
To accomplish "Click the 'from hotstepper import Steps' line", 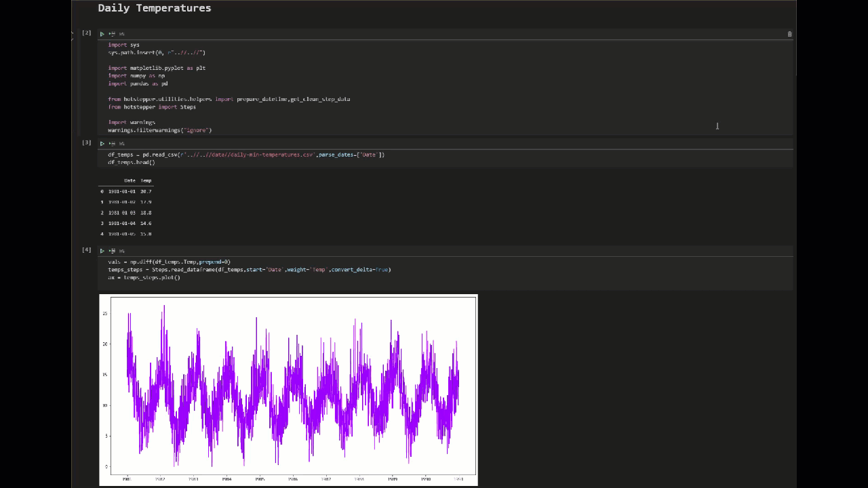I will (152, 107).
